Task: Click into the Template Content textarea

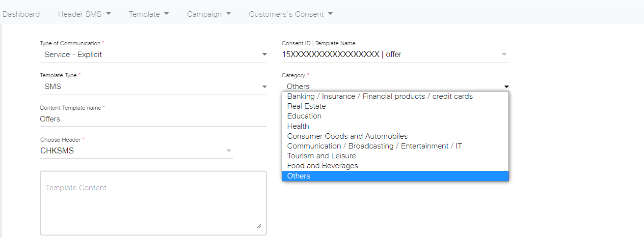Action: tap(153, 203)
